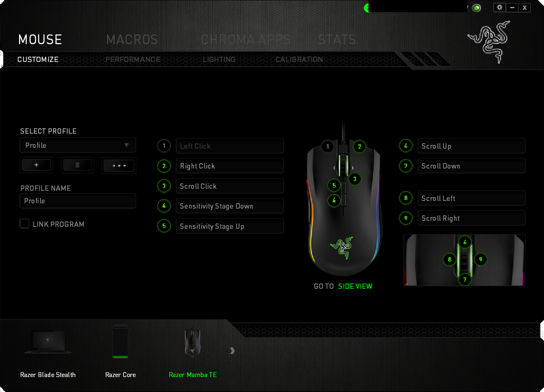Click button marker 2 on the mouse image
The width and height of the screenshot is (544, 392).
pos(359,147)
